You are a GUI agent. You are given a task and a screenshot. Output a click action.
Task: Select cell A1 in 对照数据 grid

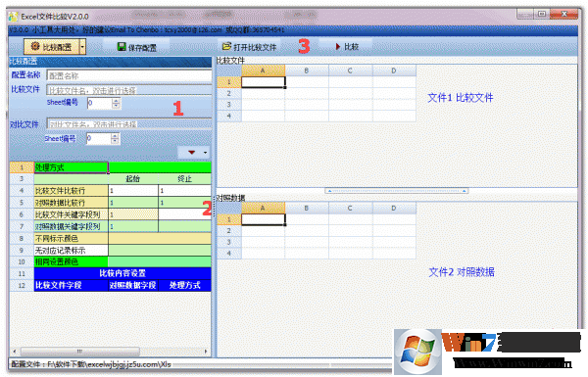point(264,219)
